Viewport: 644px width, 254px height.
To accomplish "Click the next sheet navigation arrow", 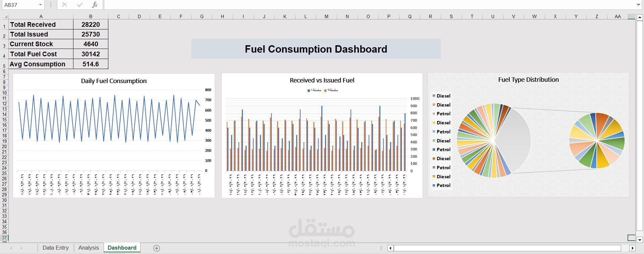I will point(21,248).
